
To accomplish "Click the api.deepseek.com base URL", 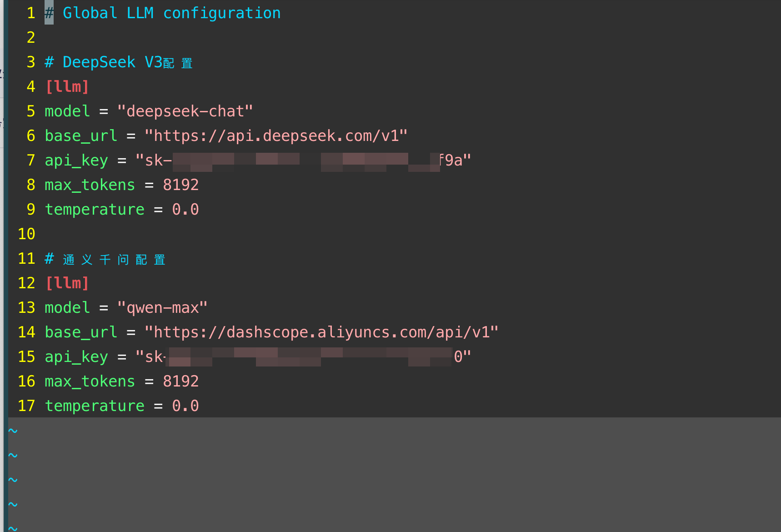I will click(x=276, y=136).
